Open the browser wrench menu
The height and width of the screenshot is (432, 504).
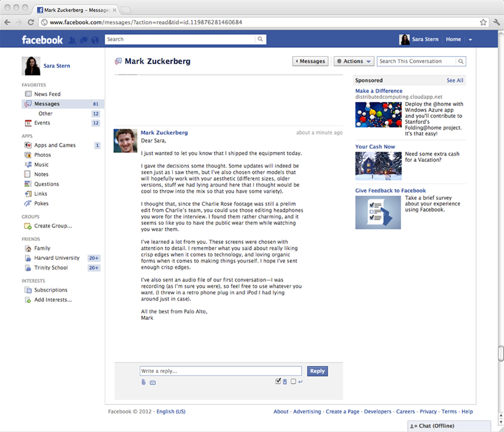tap(497, 22)
